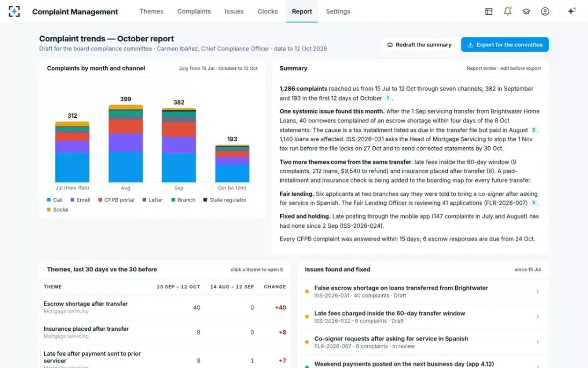Screen dimensions: 588x368
Task: Select the Report tab
Action: [302, 11]
